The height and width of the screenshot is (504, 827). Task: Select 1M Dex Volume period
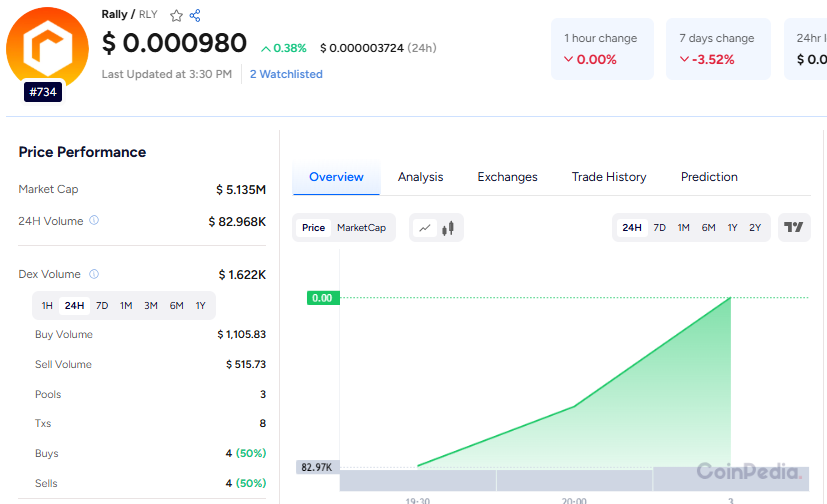(126, 306)
